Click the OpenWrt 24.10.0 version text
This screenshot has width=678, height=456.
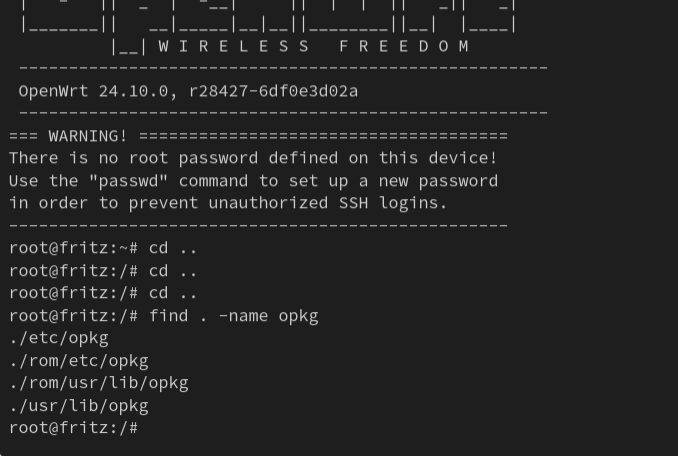[93, 91]
